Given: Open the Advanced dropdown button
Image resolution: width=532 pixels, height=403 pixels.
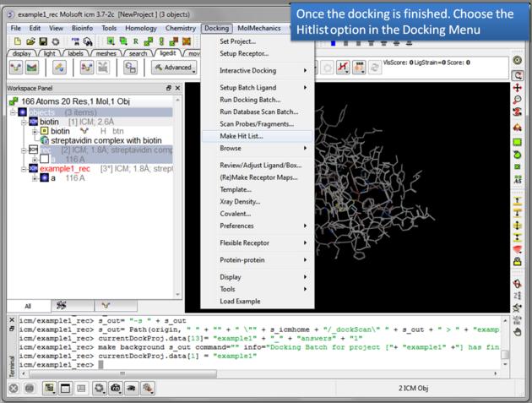Looking at the screenshot, I should [x=175, y=68].
